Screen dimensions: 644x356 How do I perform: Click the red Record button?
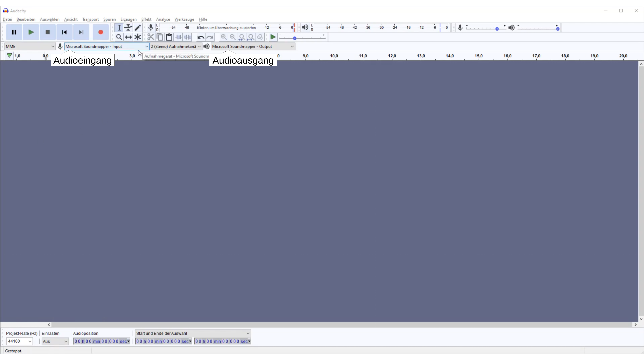(x=100, y=32)
